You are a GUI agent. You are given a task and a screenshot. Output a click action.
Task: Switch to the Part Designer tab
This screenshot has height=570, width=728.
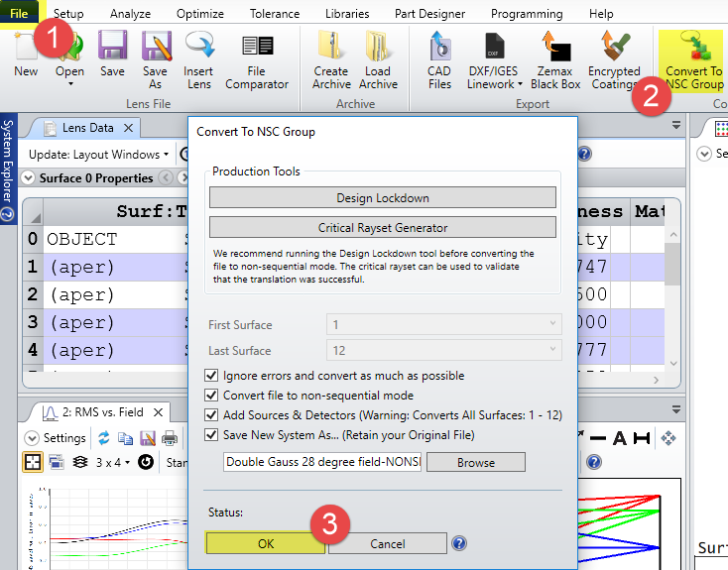pyautogui.click(x=429, y=14)
